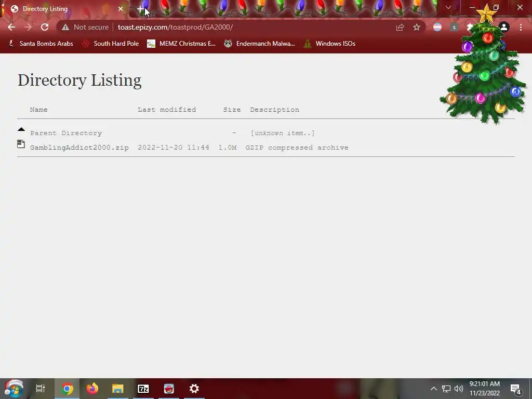Go back to the previous page
The image size is (532, 399).
coord(11,27)
